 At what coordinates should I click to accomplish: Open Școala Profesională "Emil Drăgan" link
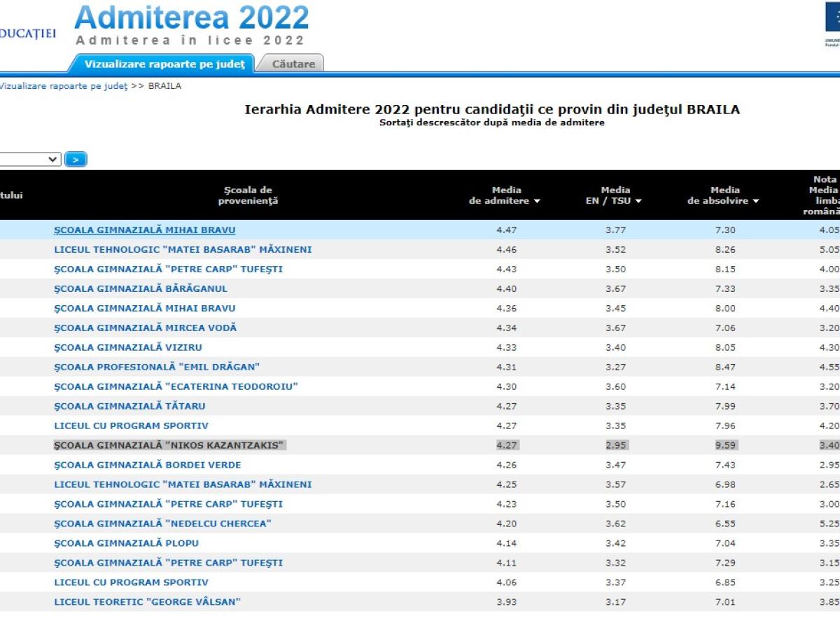(x=157, y=367)
